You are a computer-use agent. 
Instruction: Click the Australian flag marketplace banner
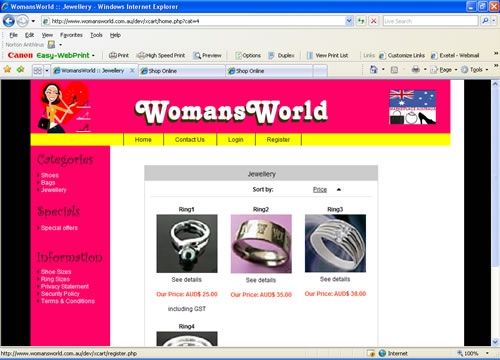(413, 107)
